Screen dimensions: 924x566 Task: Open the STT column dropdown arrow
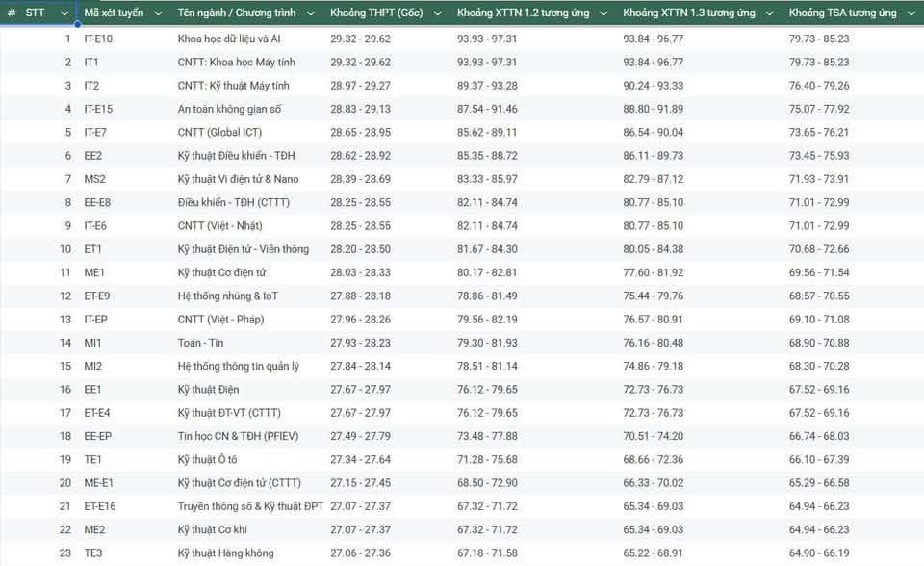pos(64,13)
